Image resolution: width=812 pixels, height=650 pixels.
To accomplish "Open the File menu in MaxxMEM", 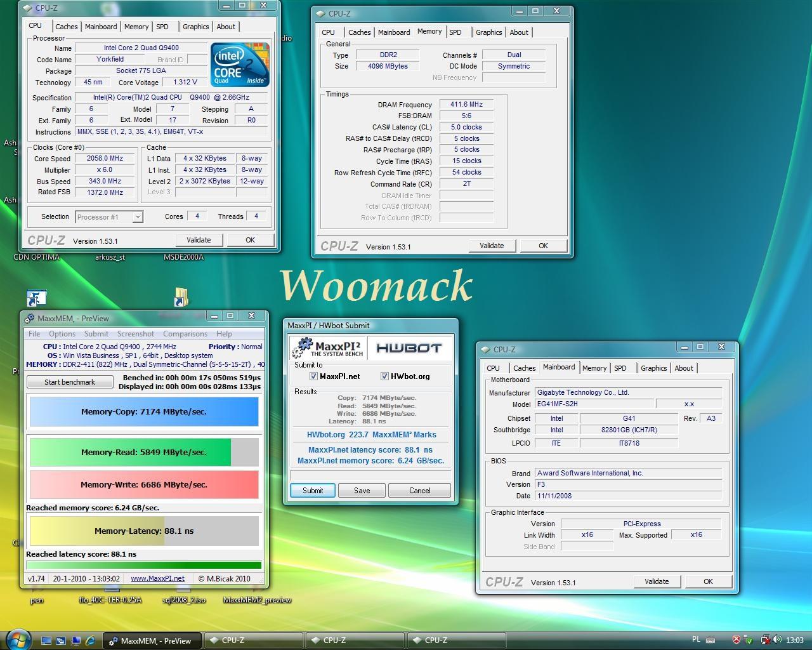I will [34, 334].
